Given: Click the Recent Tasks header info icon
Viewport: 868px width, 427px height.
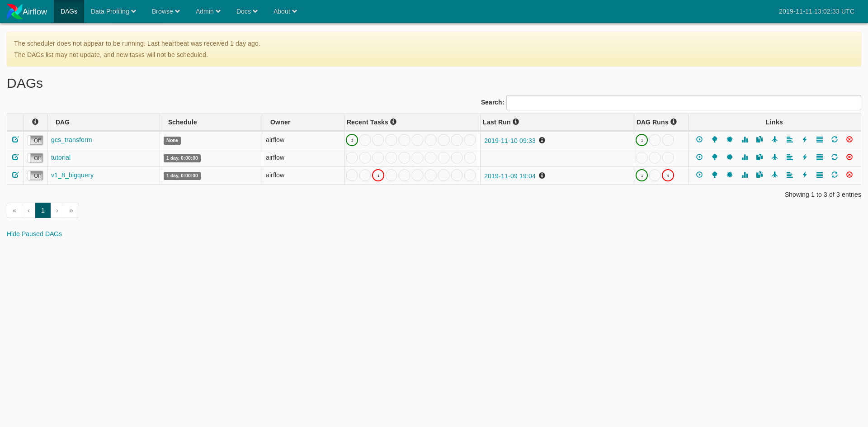Looking at the screenshot, I should click(x=393, y=122).
